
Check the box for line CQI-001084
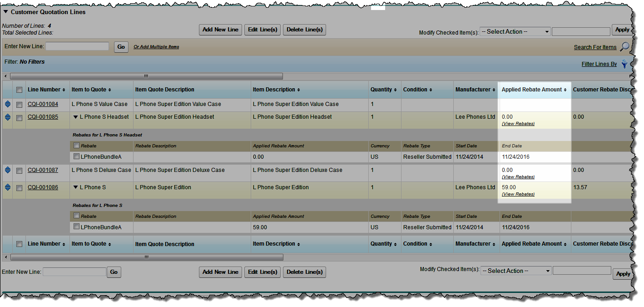tap(19, 105)
